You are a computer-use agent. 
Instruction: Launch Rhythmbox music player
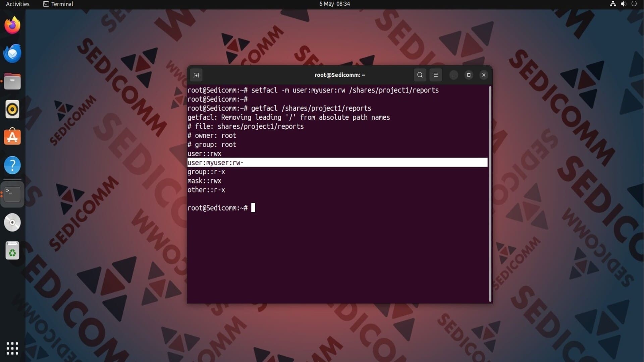coord(12,109)
